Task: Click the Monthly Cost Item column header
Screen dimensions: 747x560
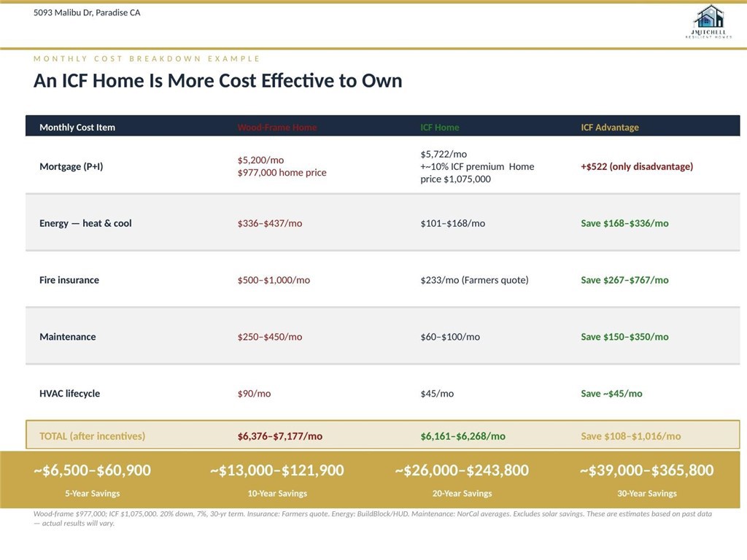Action: click(x=77, y=128)
